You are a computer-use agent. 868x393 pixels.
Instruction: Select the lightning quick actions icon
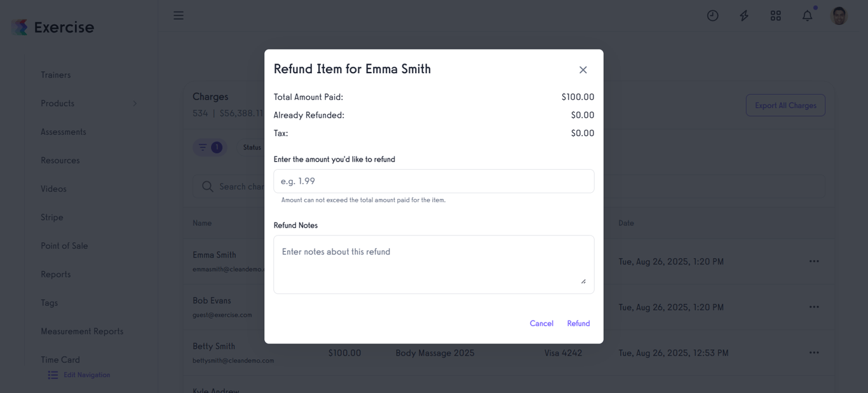[x=743, y=15]
